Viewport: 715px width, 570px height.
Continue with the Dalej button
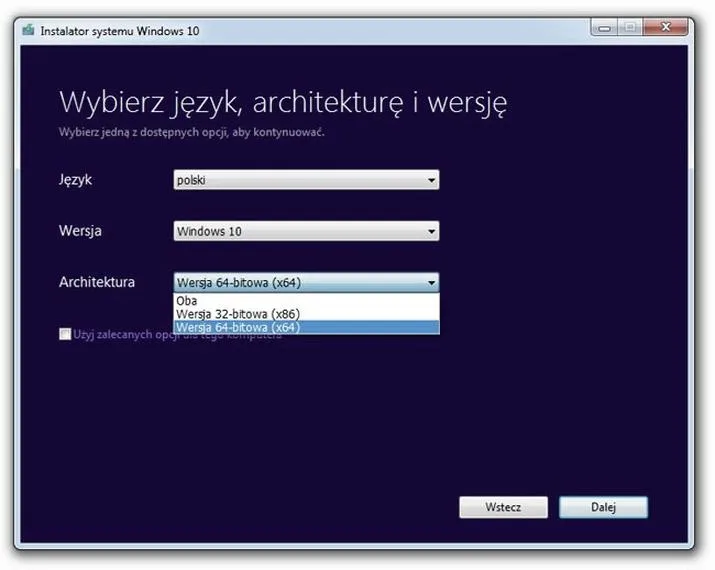(603, 507)
